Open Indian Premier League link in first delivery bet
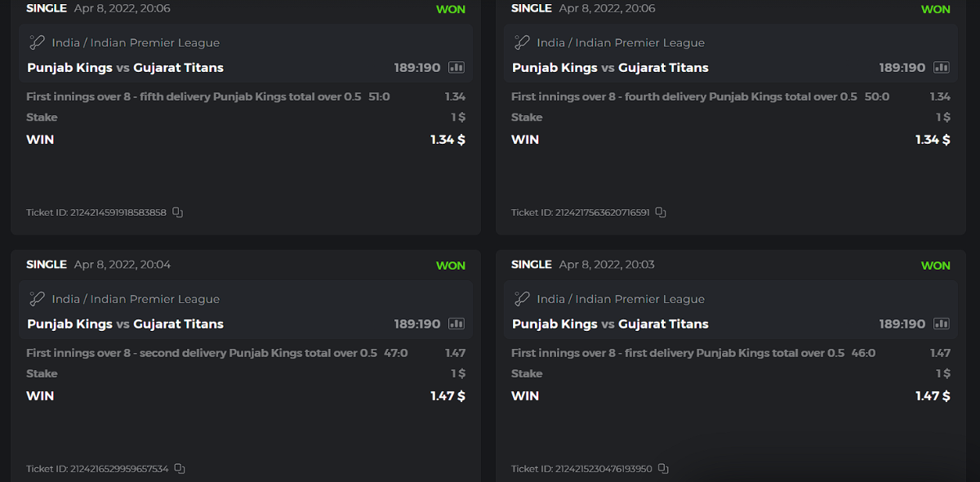The image size is (980, 482). [x=640, y=299]
